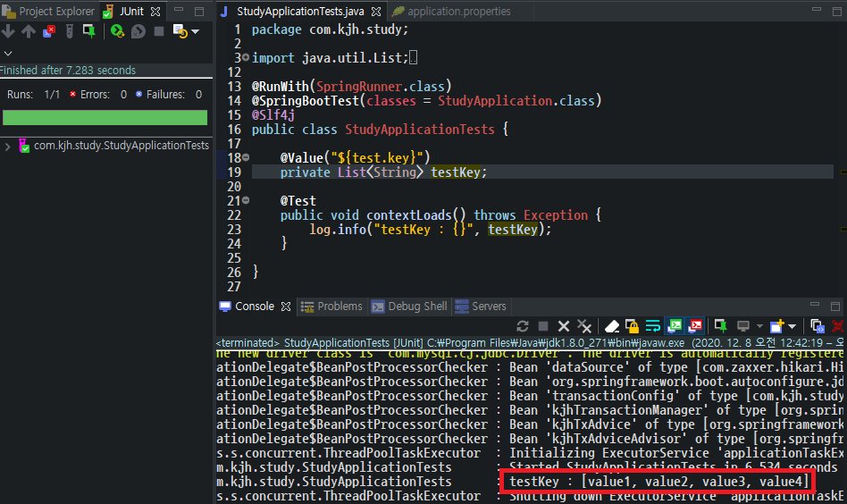Click green JUnit progress bar

coord(105,118)
